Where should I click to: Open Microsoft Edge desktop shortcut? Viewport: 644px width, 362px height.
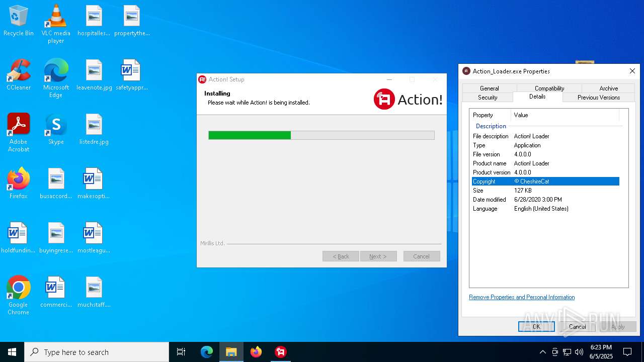(56, 78)
